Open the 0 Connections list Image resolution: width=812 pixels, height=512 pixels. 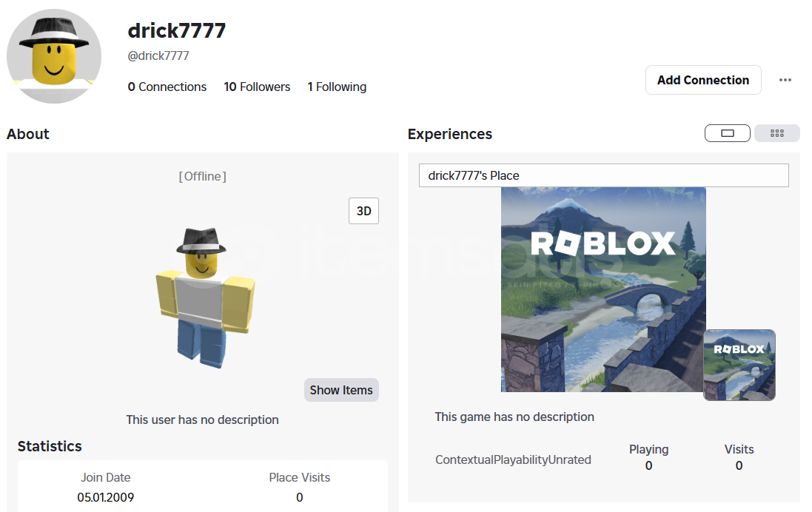pyautogui.click(x=167, y=87)
